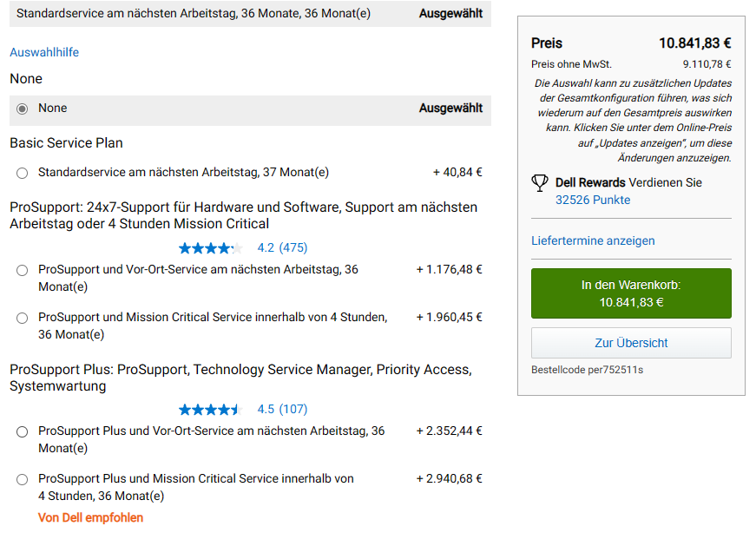
Task: Choose ProSupport und Mission Critical Service option
Action: (23, 318)
